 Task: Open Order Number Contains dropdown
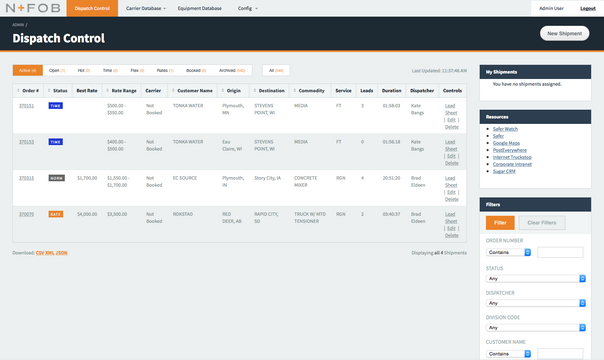point(508,252)
